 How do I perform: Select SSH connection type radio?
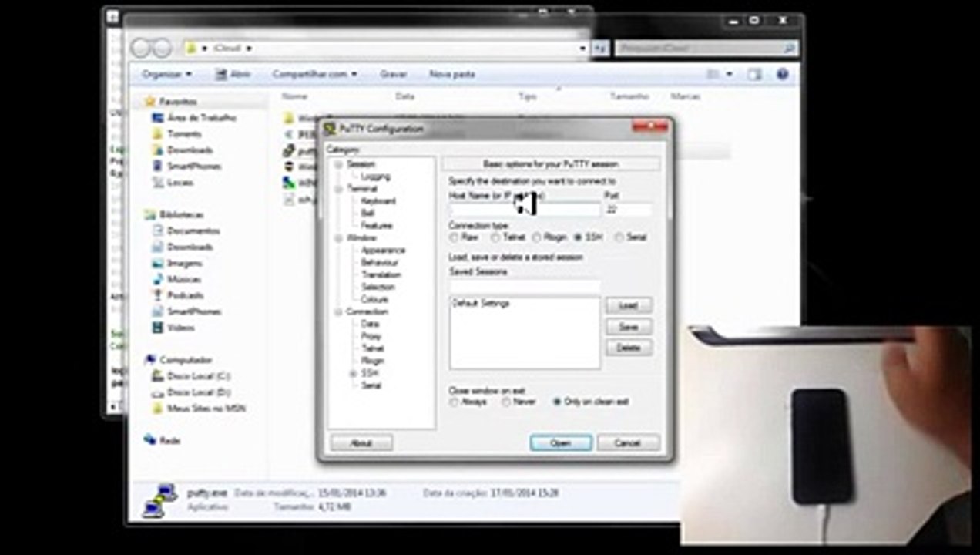[x=578, y=237]
